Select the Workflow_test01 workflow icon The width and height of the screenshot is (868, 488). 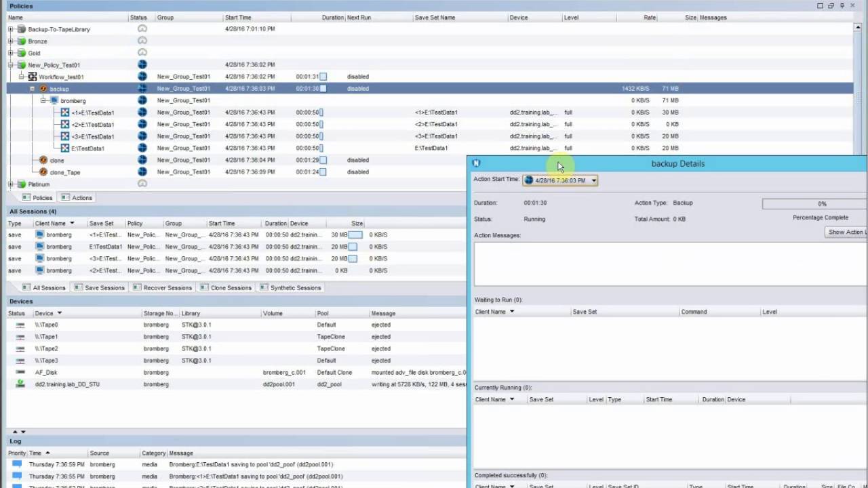pos(31,77)
